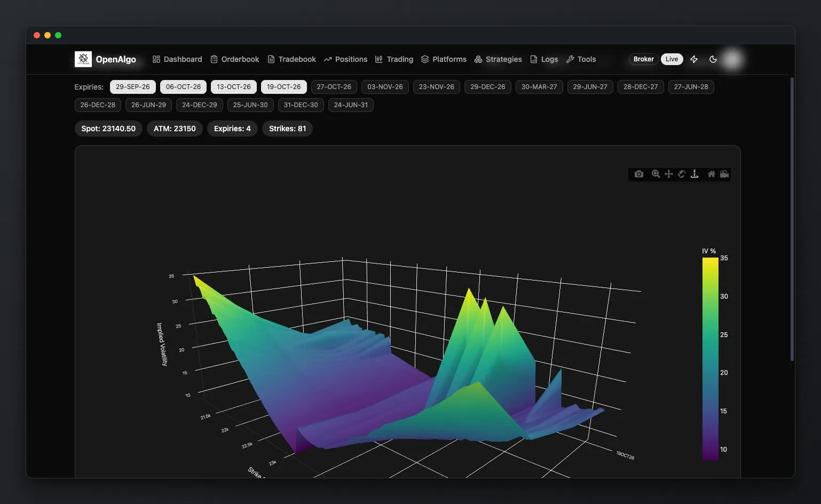This screenshot has height=504, width=821.
Task: Click the 19OCT26 axis label on plot
Action: coord(625,455)
